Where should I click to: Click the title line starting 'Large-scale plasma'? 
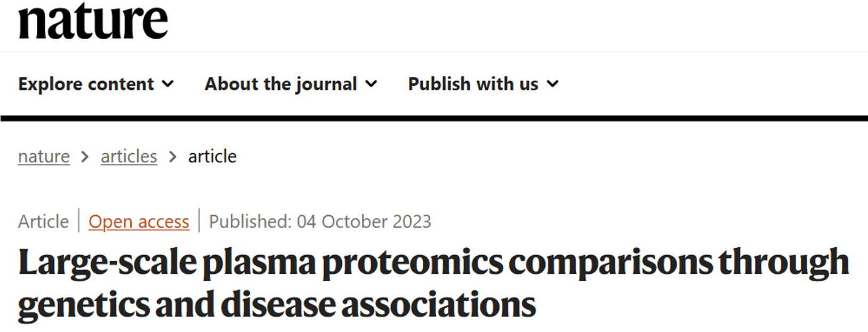click(x=433, y=263)
